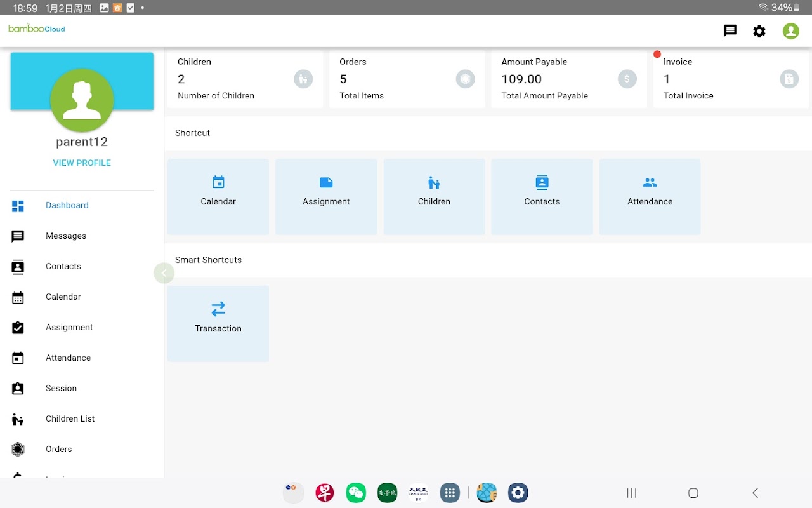Select Dashboard in the sidebar menu
Viewport: 812px width, 508px height.
(67, 205)
